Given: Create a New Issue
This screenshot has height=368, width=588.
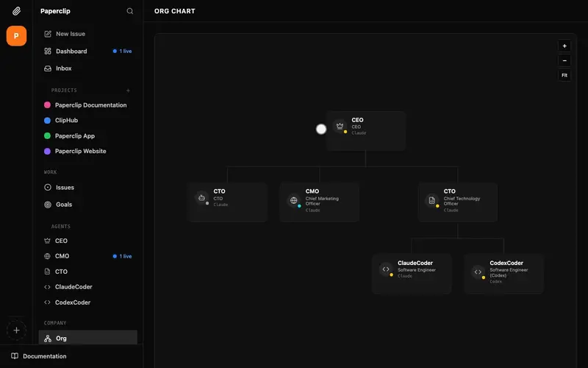Looking at the screenshot, I should click(70, 34).
